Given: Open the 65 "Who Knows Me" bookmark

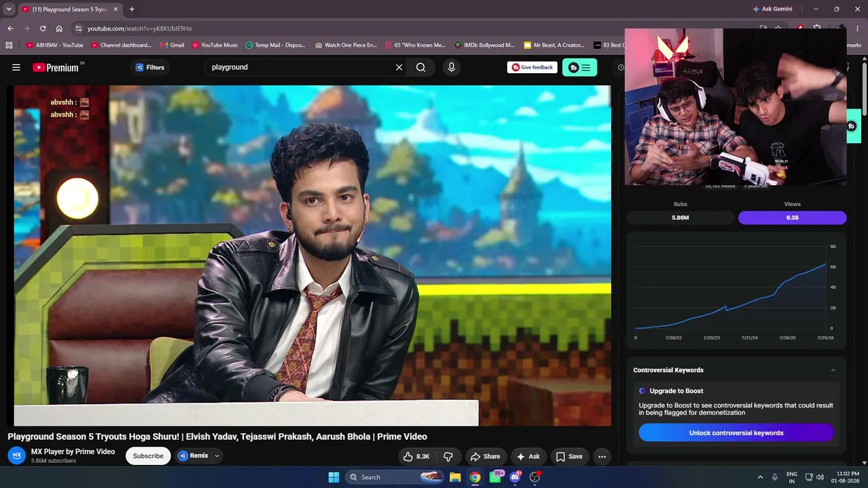Looking at the screenshot, I should click(415, 45).
